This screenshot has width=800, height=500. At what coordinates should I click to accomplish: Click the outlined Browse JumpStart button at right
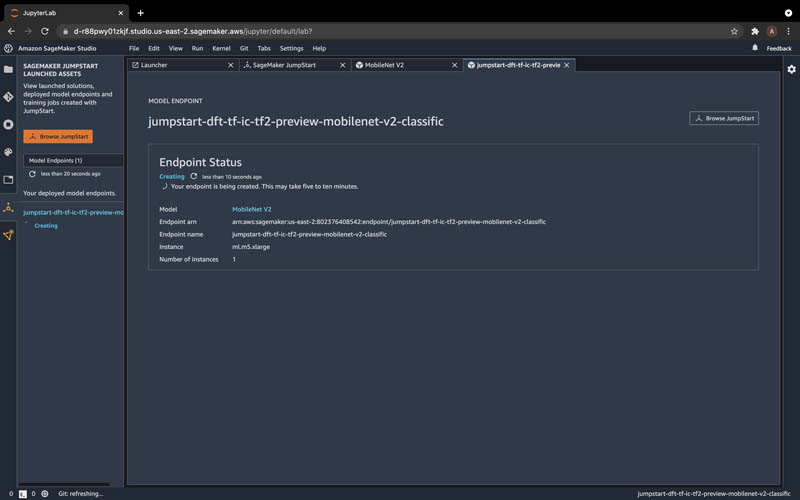pyautogui.click(x=723, y=118)
